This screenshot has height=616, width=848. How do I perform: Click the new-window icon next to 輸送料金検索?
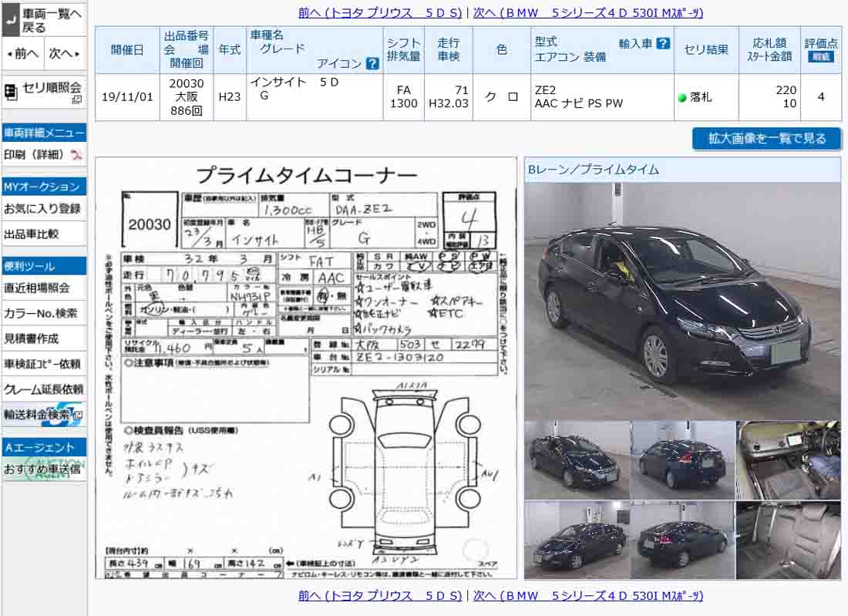tap(78, 416)
